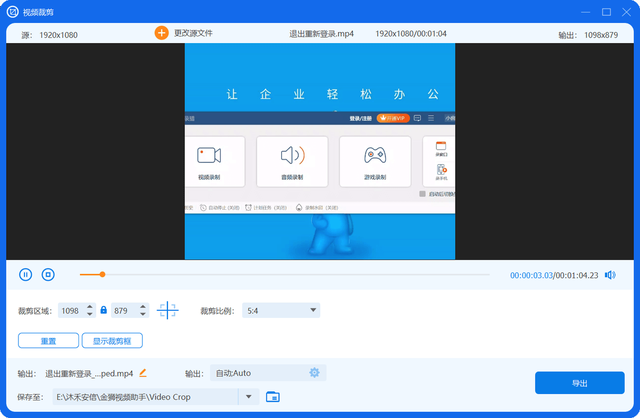Screen dimensions: 640x418
Task: Edit output filename with the orange pencil icon
Action: (x=143, y=373)
